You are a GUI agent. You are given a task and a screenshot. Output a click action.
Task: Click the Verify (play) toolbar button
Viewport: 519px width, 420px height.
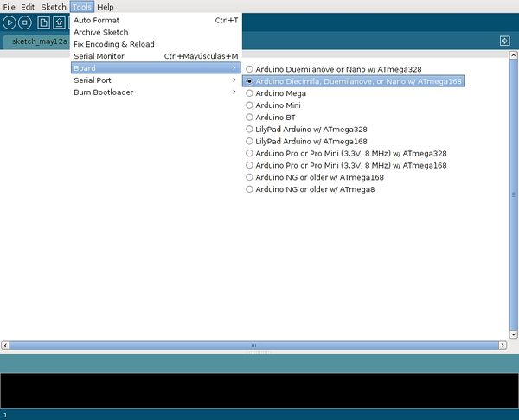[10, 22]
